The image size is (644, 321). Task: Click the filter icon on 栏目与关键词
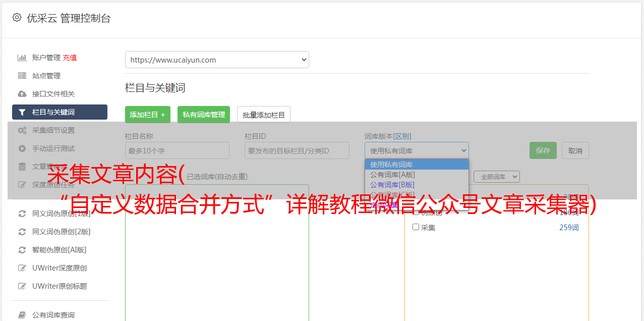(x=22, y=112)
